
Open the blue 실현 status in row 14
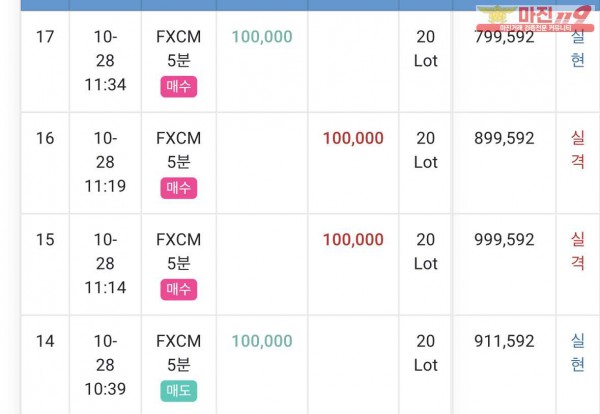tap(577, 352)
